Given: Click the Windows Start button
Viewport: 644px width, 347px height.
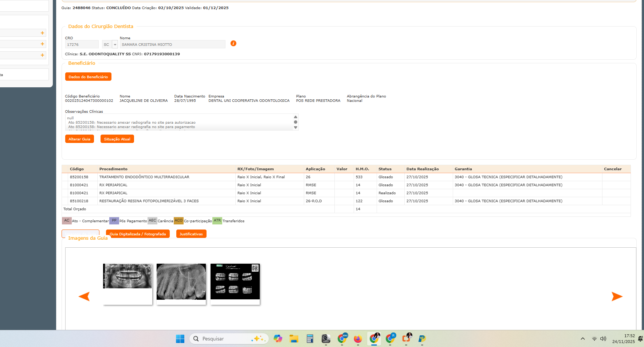Looking at the screenshot, I should [x=180, y=339].
